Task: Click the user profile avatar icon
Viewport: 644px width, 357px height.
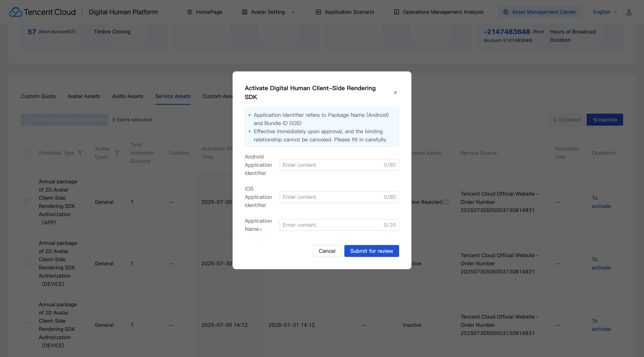Action: [x=629, y=12]
